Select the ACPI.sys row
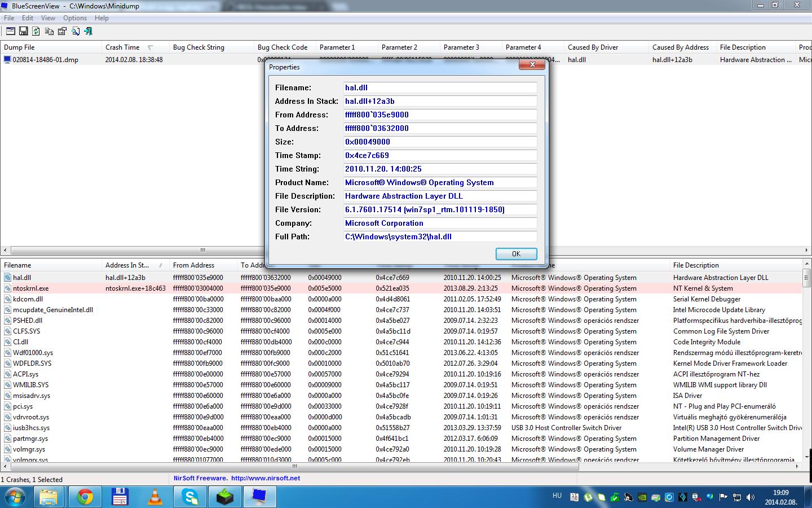812x508 pixels. (x=401, y=374)
